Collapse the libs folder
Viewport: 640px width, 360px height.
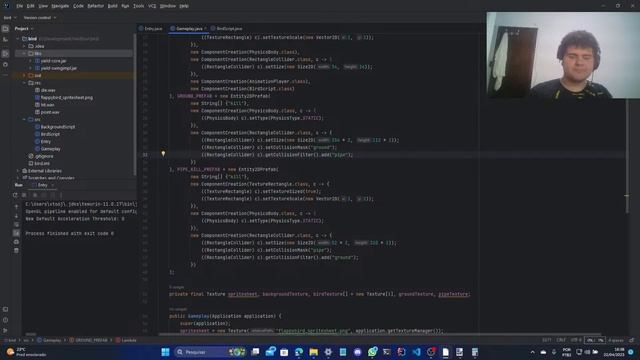pyautogui.click(x=24, y=53)
